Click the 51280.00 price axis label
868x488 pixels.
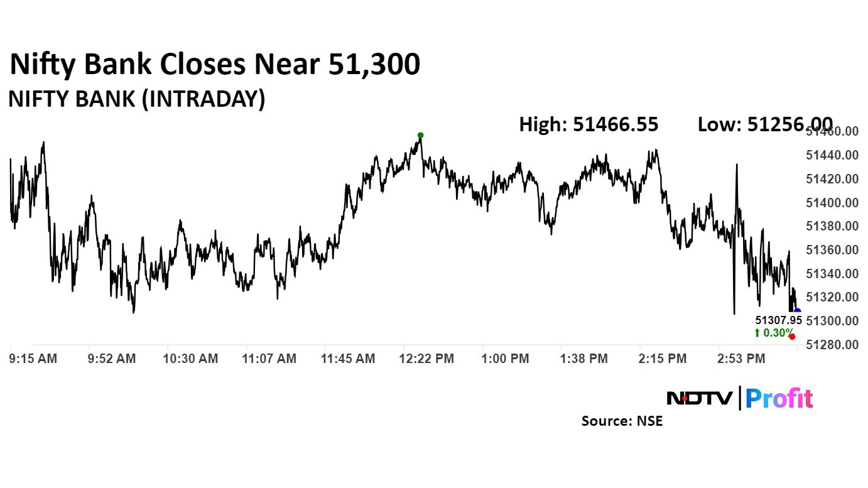(832, 345)
